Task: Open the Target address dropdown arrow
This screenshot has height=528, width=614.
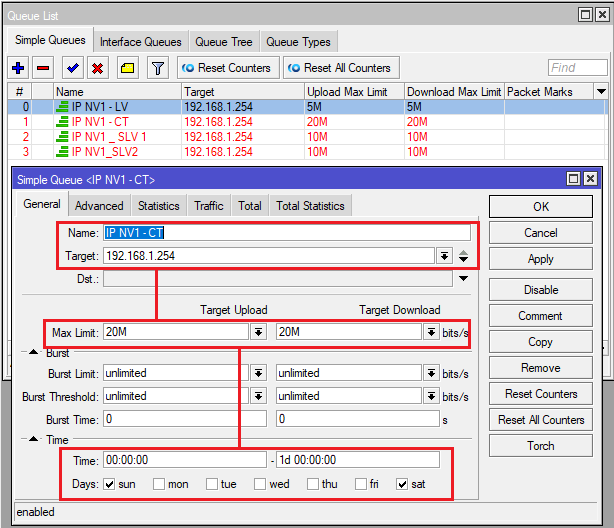Action: (444, 256)
